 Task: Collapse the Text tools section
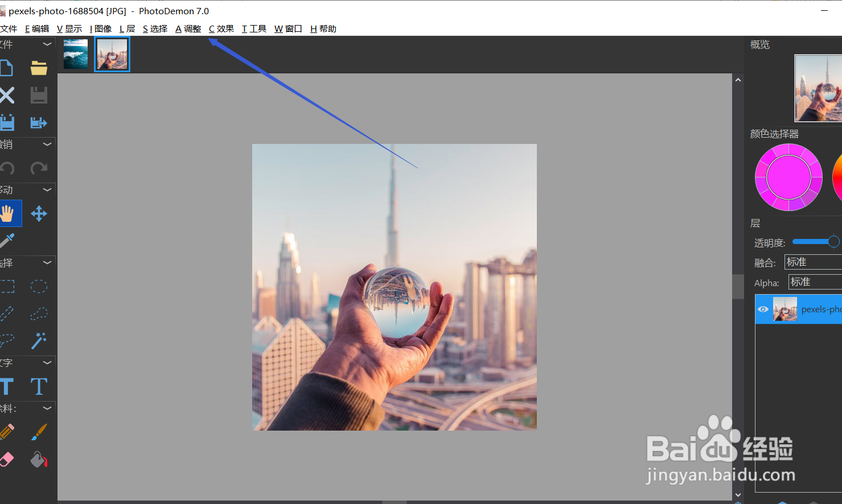(47, 362)
